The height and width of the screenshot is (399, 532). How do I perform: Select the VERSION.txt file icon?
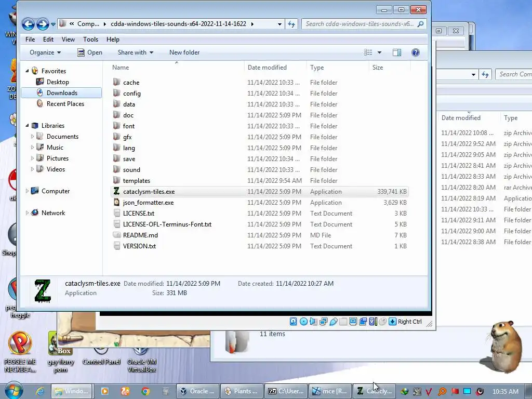click(117, 246)
